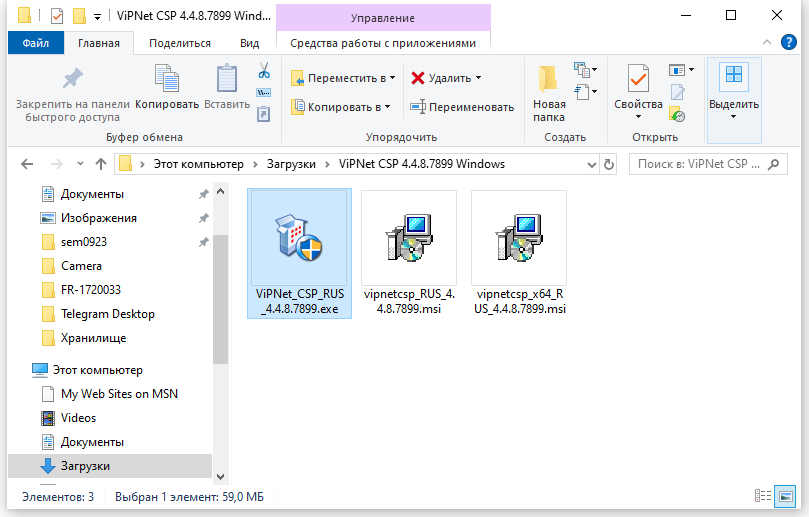Expand the Move to (Переместить в) dropdown
The width and height of the screenshot is (809, 517).
click(392, 78)
